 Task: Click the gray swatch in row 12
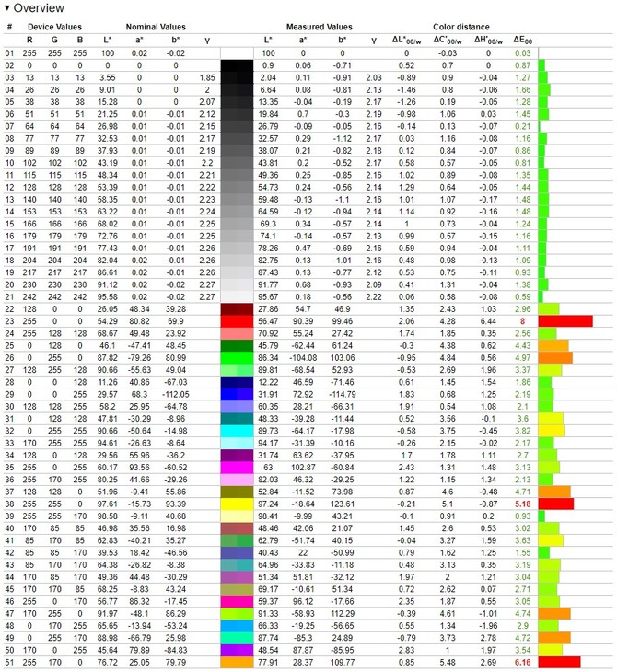click(237, 187)
